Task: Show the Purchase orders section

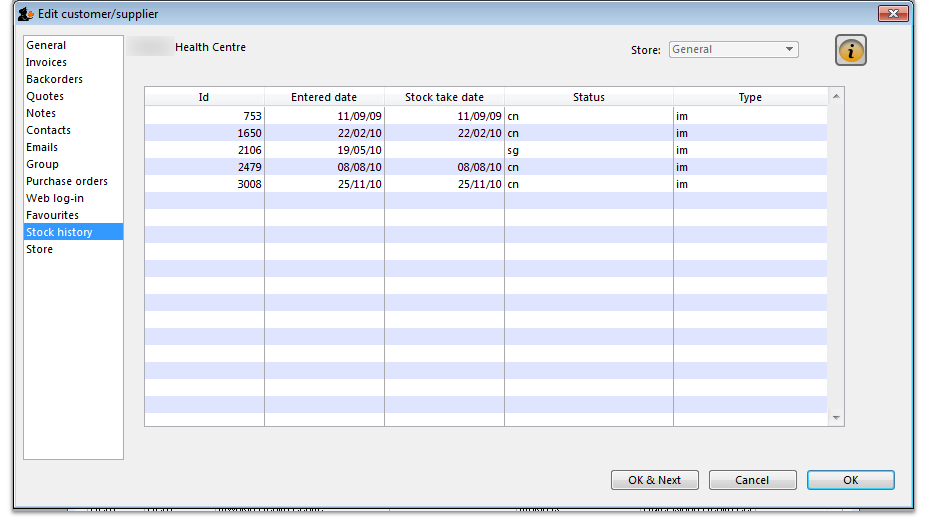Action: tap(67, 181)
